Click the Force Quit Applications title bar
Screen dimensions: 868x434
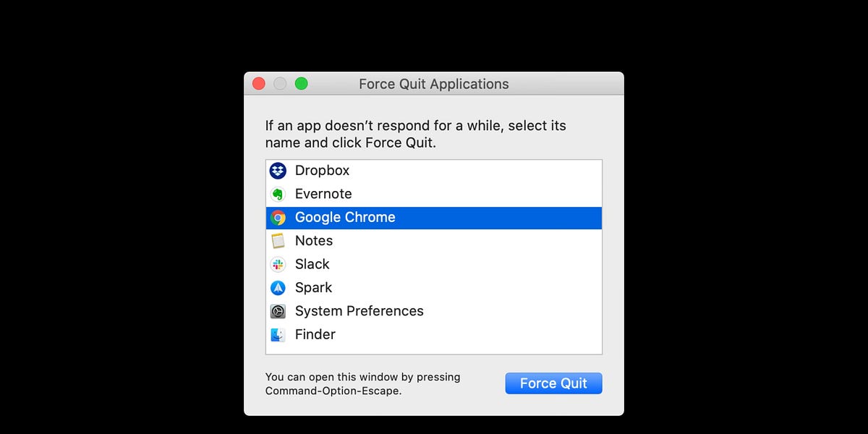click(x=434, y=84)
